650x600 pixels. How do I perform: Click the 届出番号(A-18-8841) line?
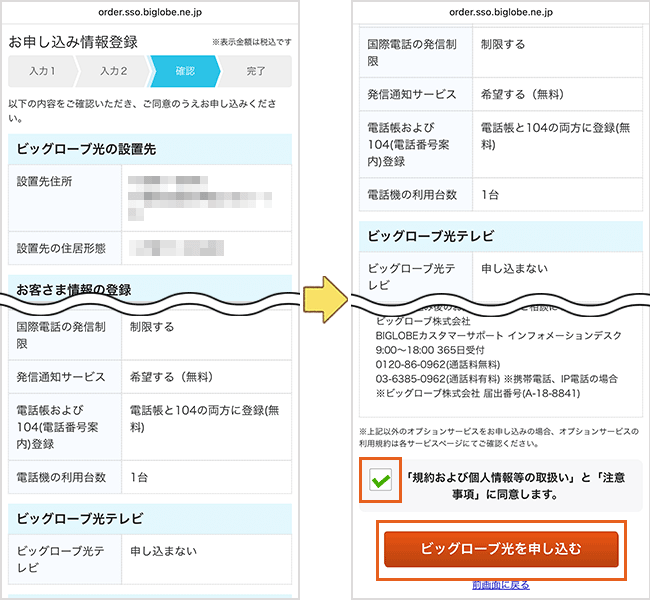[478, 393]
